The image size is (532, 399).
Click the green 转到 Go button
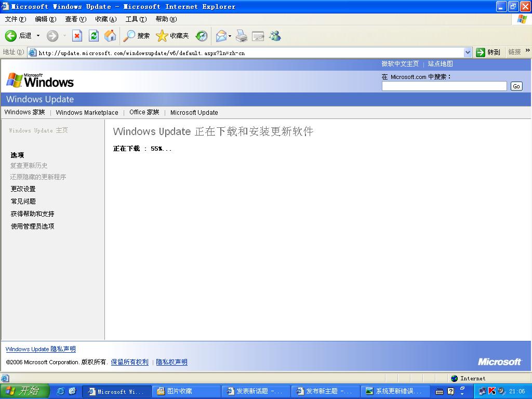(x=488, y=52)
